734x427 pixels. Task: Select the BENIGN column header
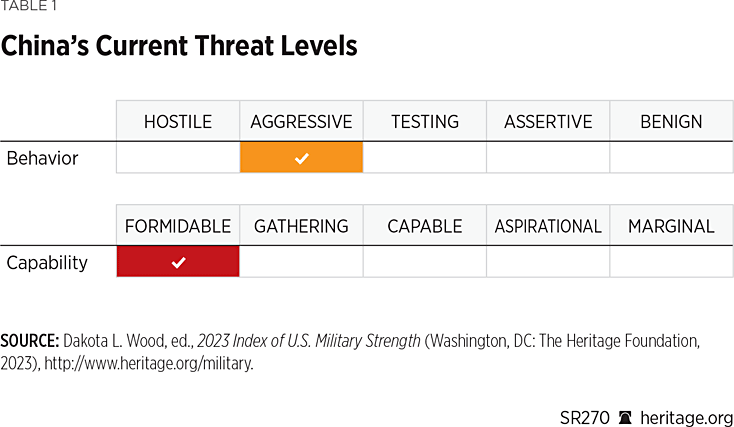pyautogui.click(x=671, y=122)
